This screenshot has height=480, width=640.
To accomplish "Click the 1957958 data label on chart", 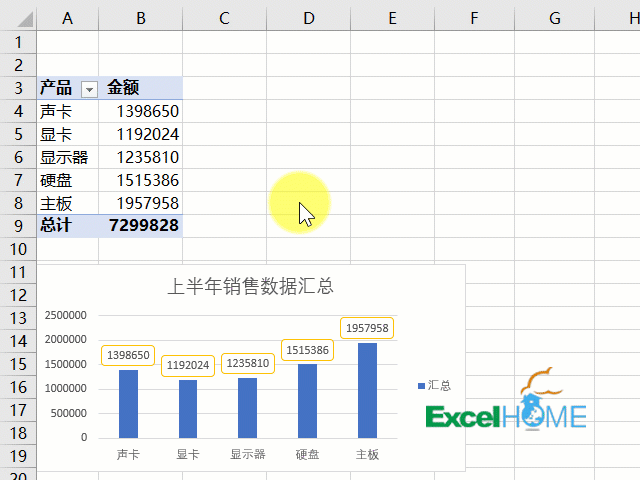I will [367, 328].
